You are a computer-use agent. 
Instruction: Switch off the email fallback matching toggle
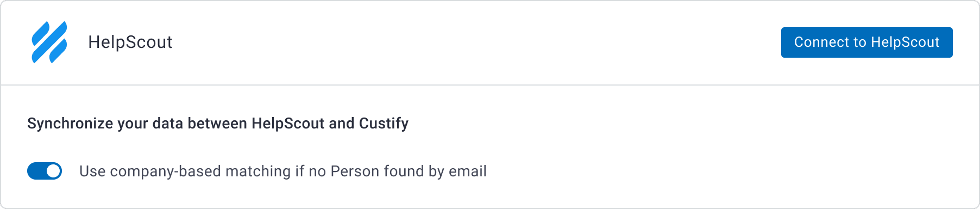pos(45,171)
